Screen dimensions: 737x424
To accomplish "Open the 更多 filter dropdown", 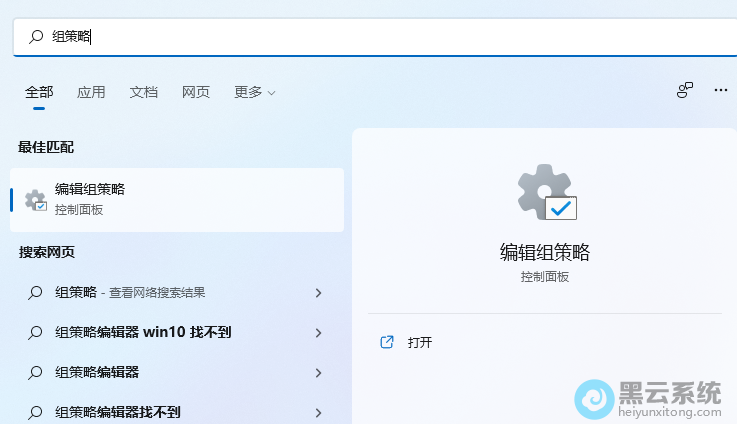I will [254, 92].
